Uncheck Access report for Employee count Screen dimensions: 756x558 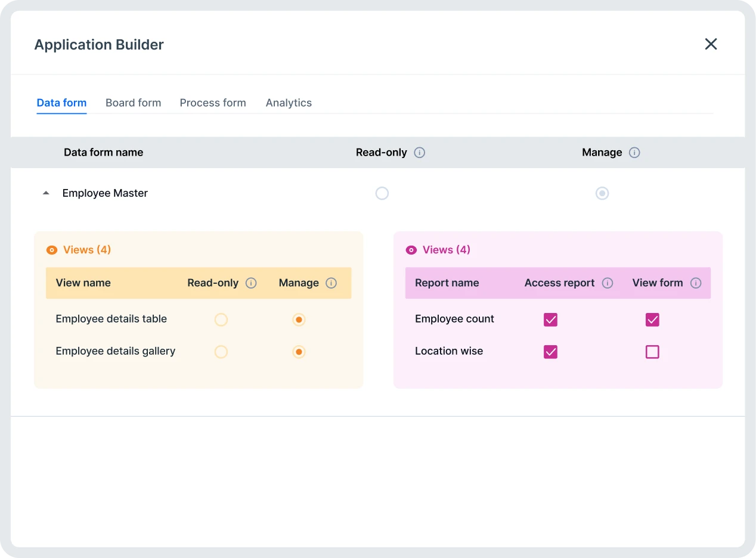(550, 320)
